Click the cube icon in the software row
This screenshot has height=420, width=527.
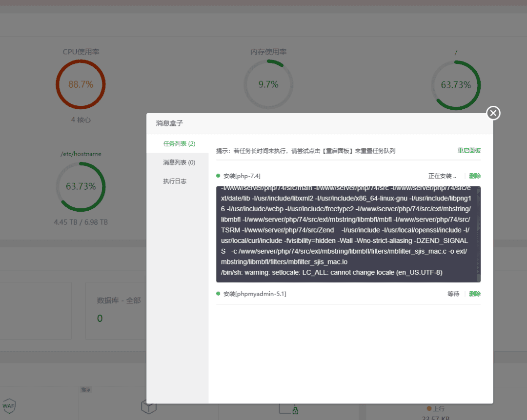148,406
